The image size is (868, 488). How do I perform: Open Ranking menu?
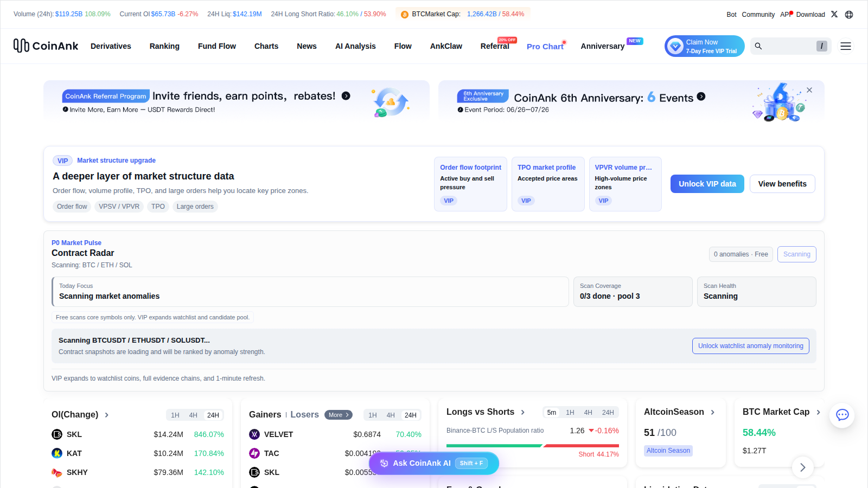click(x=164, y=46)
